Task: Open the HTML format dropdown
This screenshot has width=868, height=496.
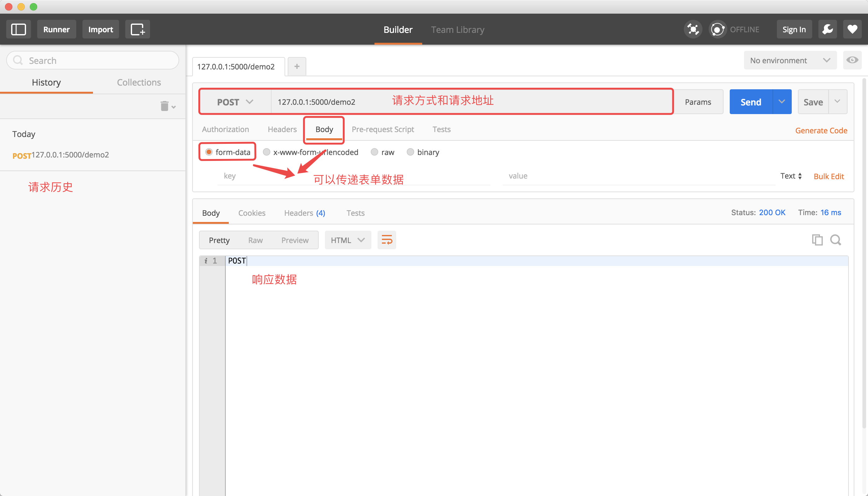Action: (x=348, y=240)
